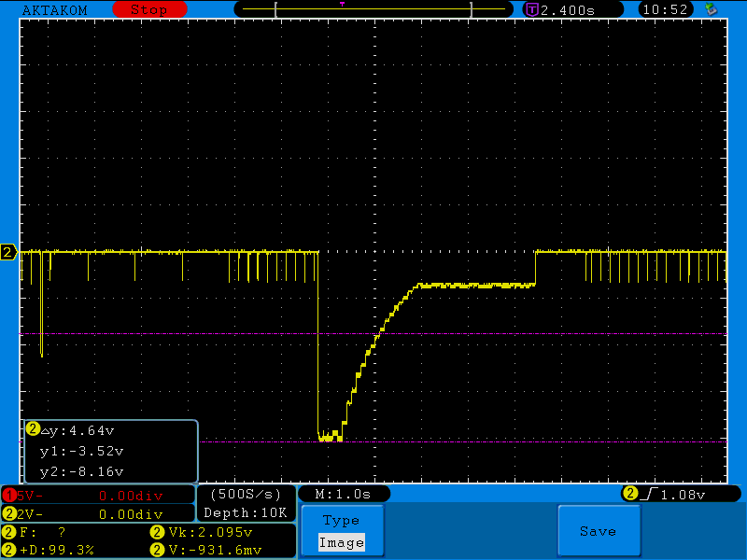This screenshot has height=560, width=747.
Task: Click the V:-931.6mv measurement
Action: click(x=215, y=550)
